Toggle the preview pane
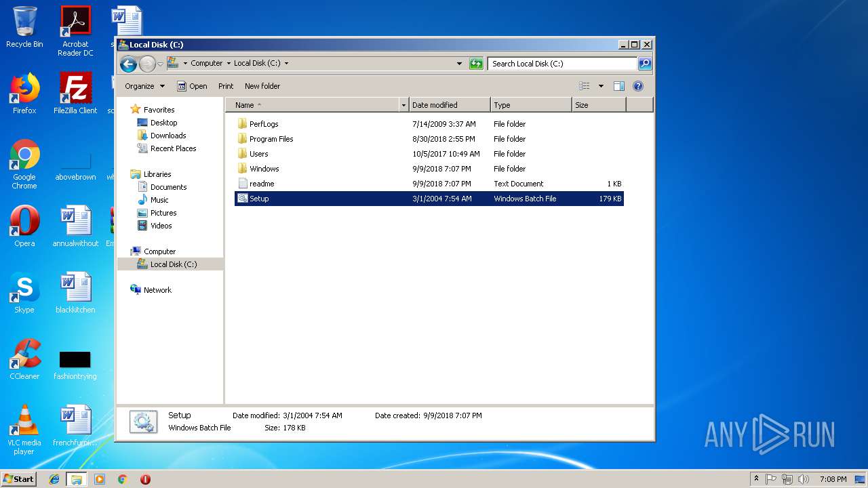 (618, 86)
